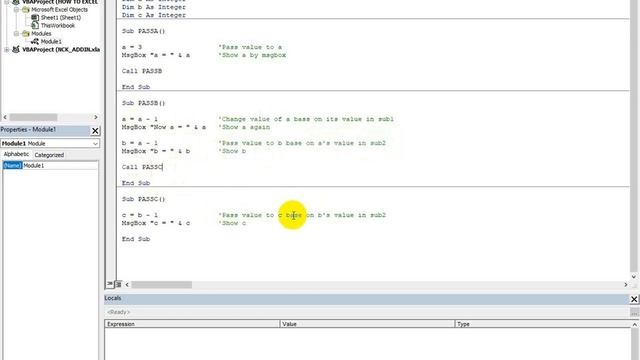Viewport: 640px width, 360px height.
Task: Select the ThisWorkbook tree item label
Action: pyautogui.click(x=58, y=25)
